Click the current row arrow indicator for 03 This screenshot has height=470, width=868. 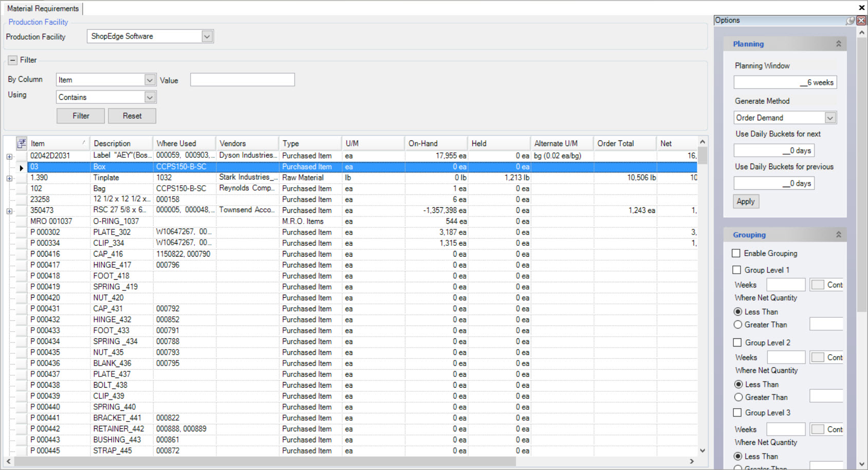(22, 167)
